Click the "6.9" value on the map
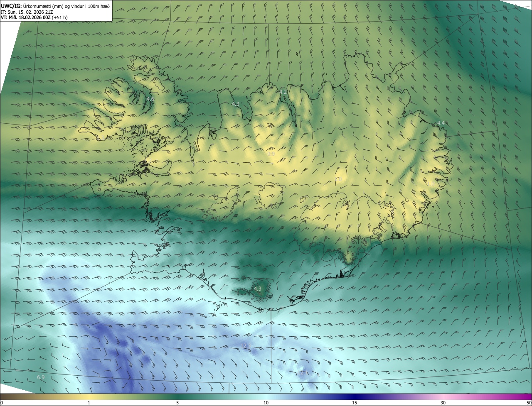The width and height of the screenshot is (532, 406). point(41,377)
